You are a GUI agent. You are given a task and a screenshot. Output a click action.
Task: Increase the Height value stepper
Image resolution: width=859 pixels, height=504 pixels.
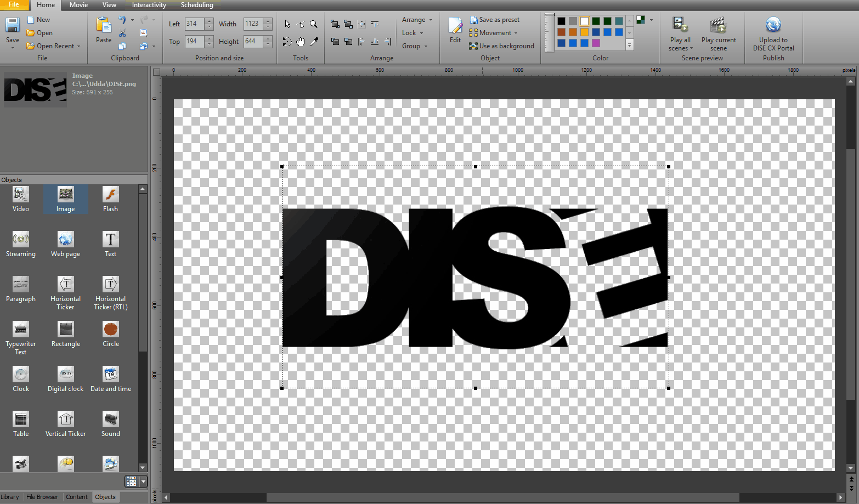point(268,38)
